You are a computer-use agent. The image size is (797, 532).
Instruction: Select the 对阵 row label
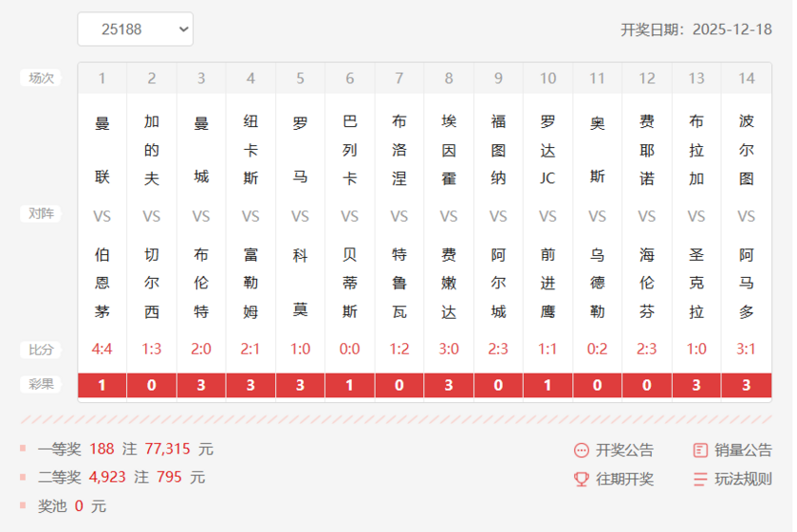(x=41, y=214)
